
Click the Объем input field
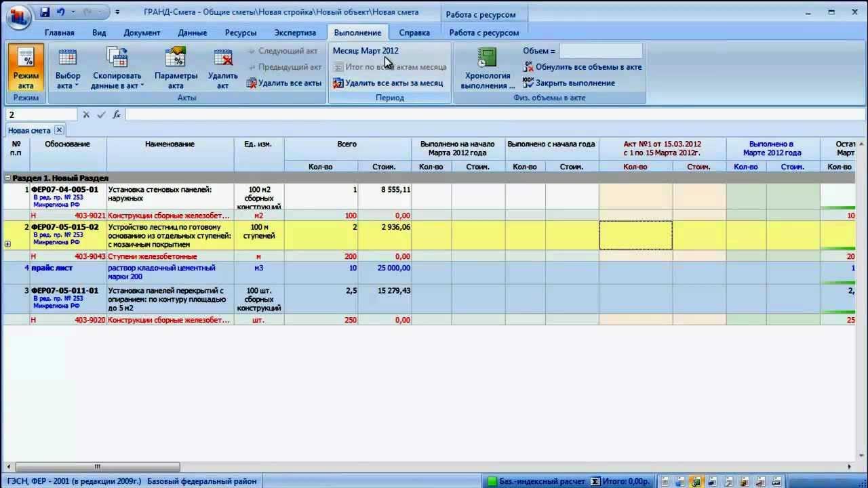(601, 51)
